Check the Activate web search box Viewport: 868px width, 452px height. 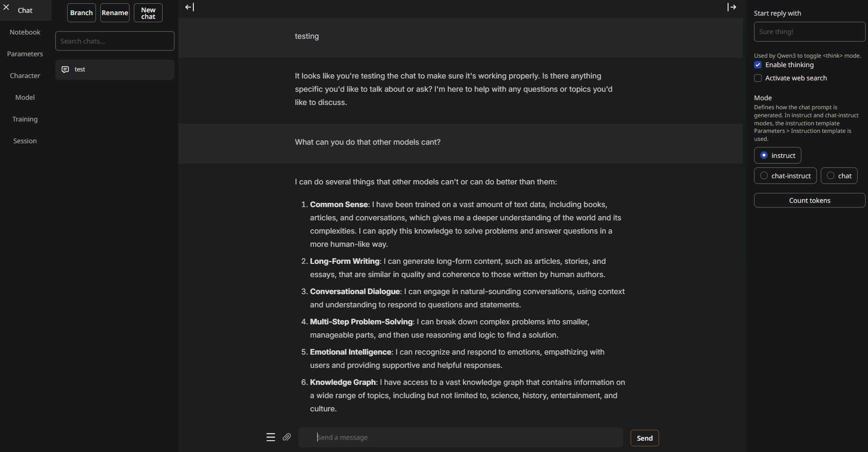coord(758,78)
